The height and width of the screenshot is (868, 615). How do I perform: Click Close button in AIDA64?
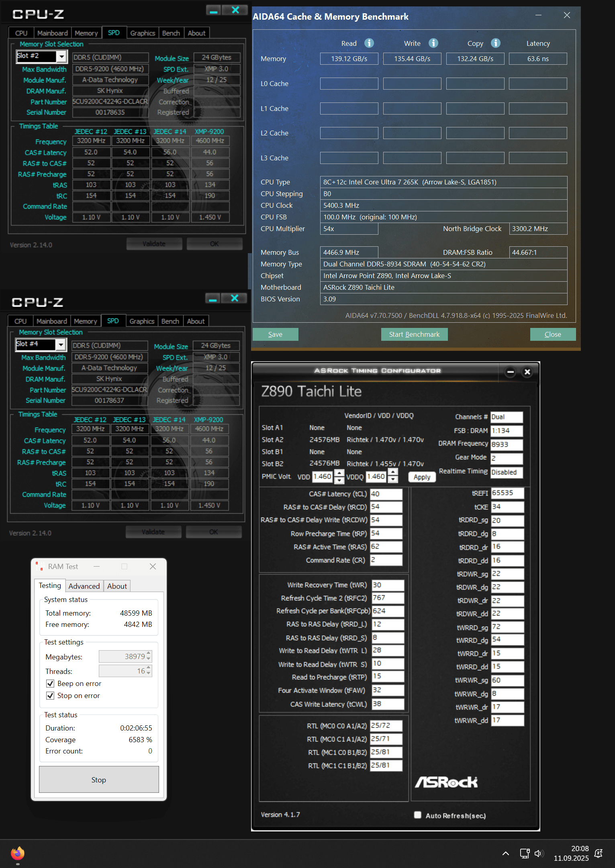(553, 334)
